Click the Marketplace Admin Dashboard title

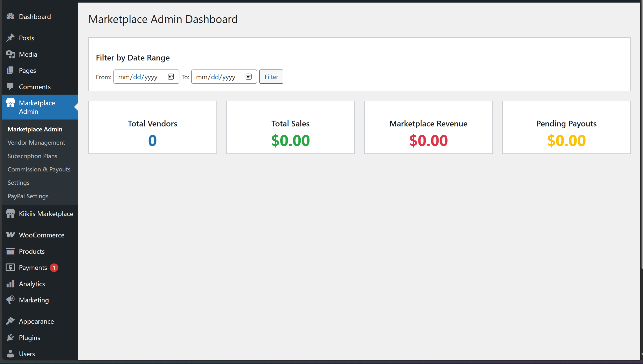point(163,19)
